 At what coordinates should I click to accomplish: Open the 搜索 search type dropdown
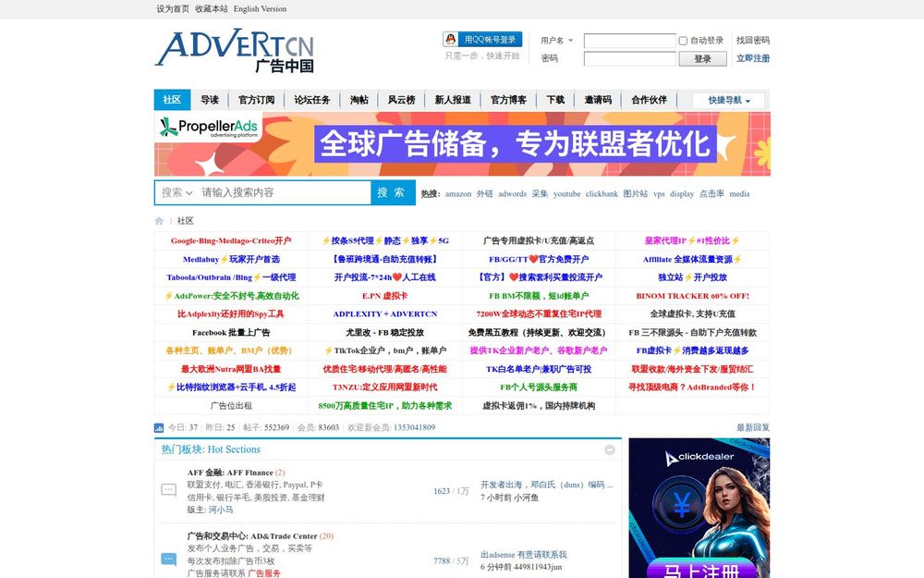click(176, 192)
